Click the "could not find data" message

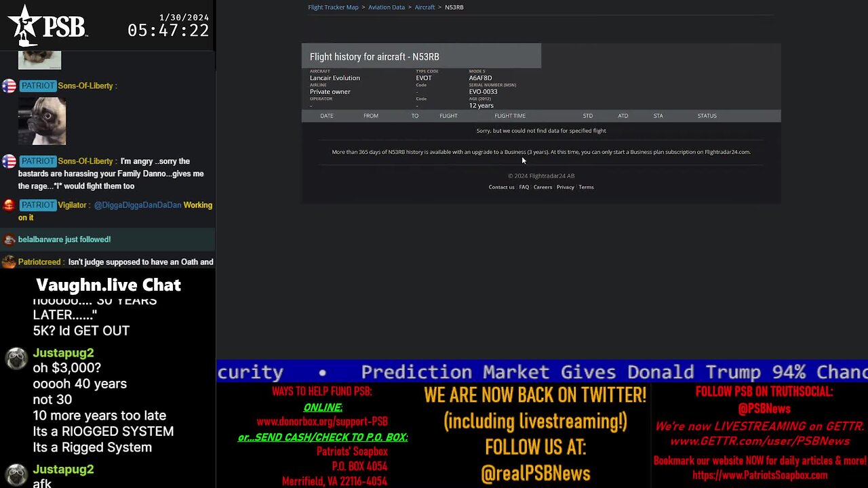tap(541, 131)
